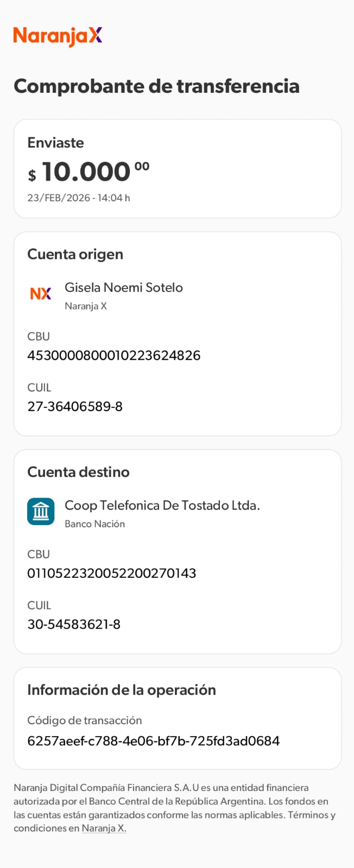354x868 pixels.
Task: Tap the destination CUIL 30-54583621-8
Action: tap(74, 624)
